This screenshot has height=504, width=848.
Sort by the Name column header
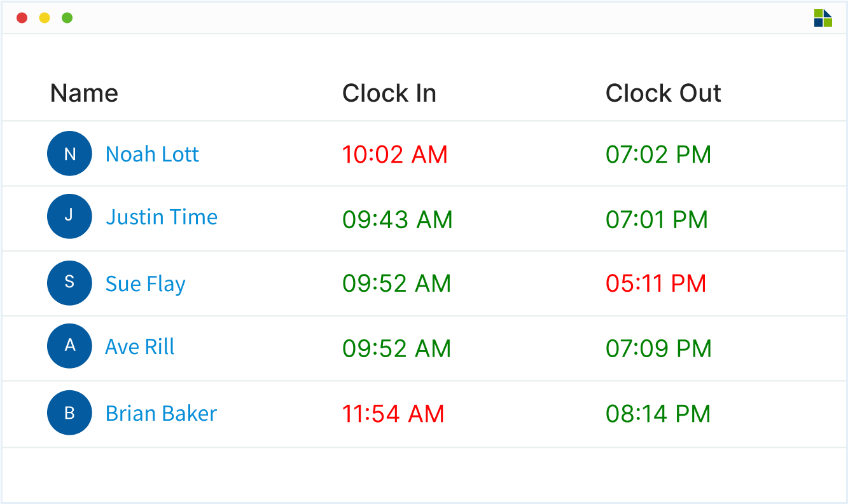(84, 93)
